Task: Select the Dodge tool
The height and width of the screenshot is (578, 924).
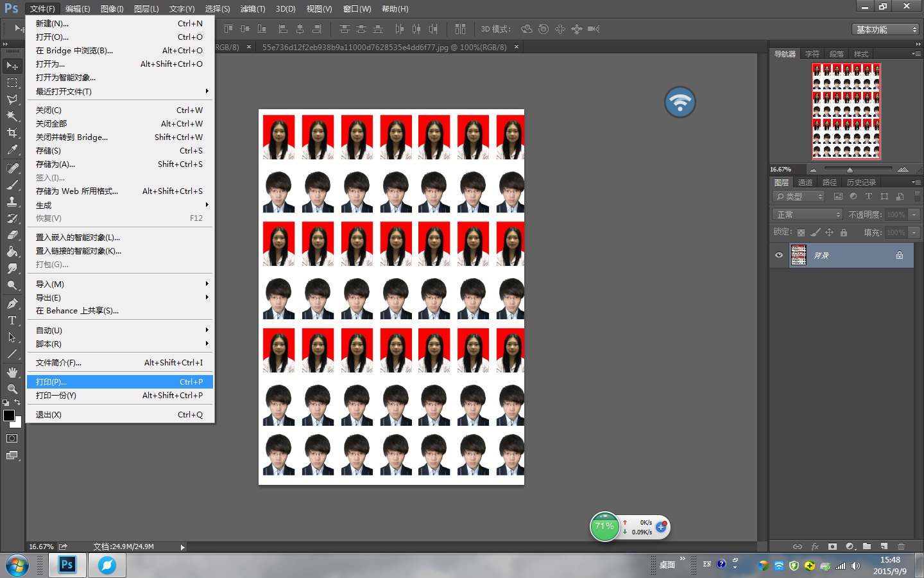Action: click(x=12, y=285)
